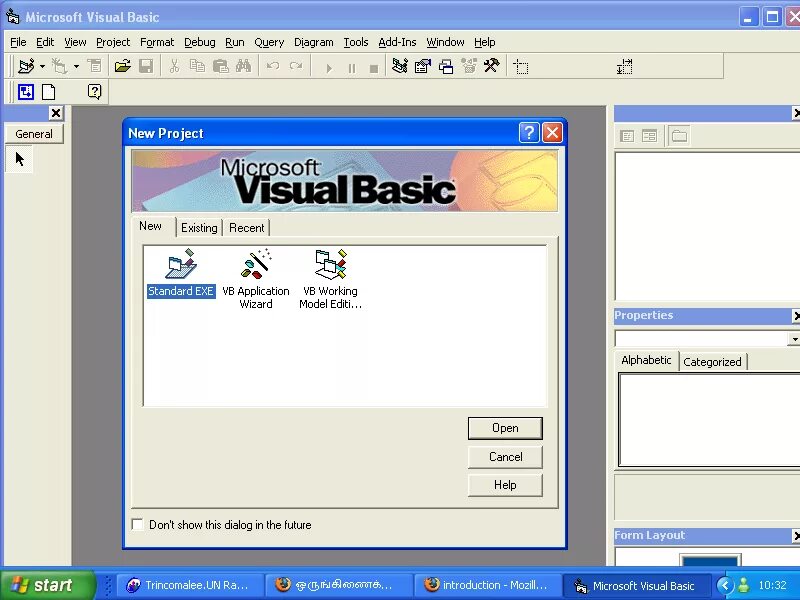Open the Tools menu

coord(356,42)
